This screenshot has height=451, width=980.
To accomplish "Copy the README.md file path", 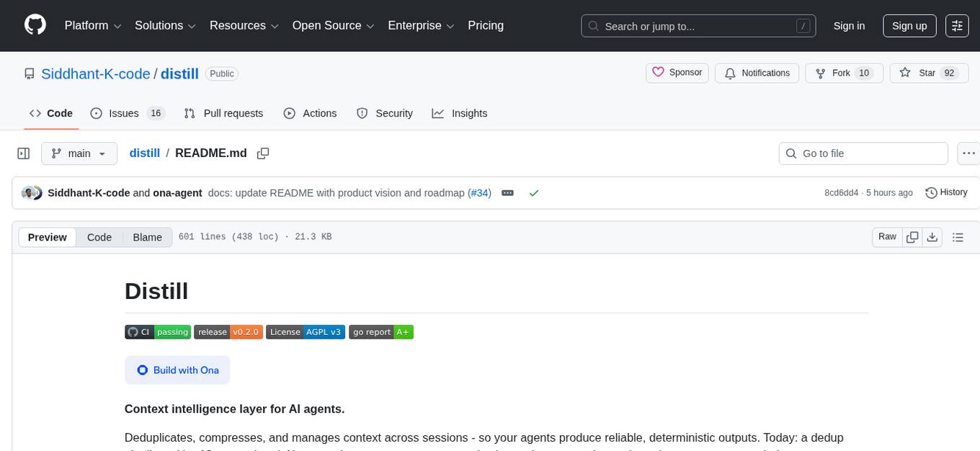I will [263, 153].
